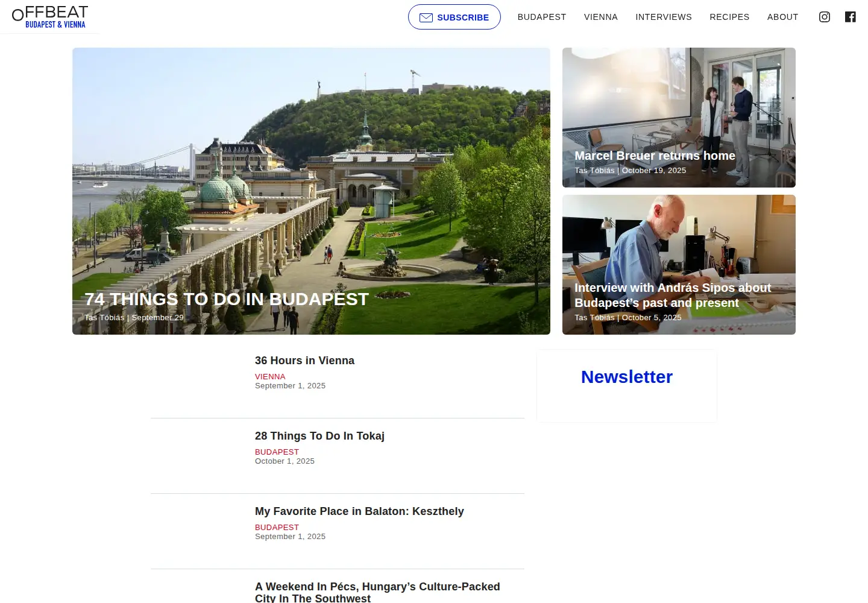Screen dimensions: 868x603
Task: Click the VIENNA tag under 36 Hours in Vienna
Action: click(x=270, y=376)
